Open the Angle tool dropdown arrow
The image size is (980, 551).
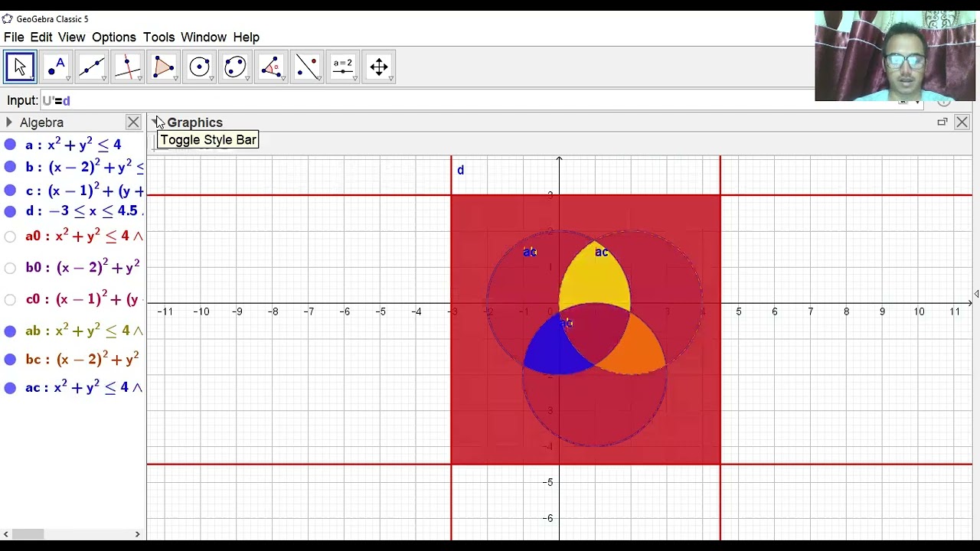pos(283,78)
